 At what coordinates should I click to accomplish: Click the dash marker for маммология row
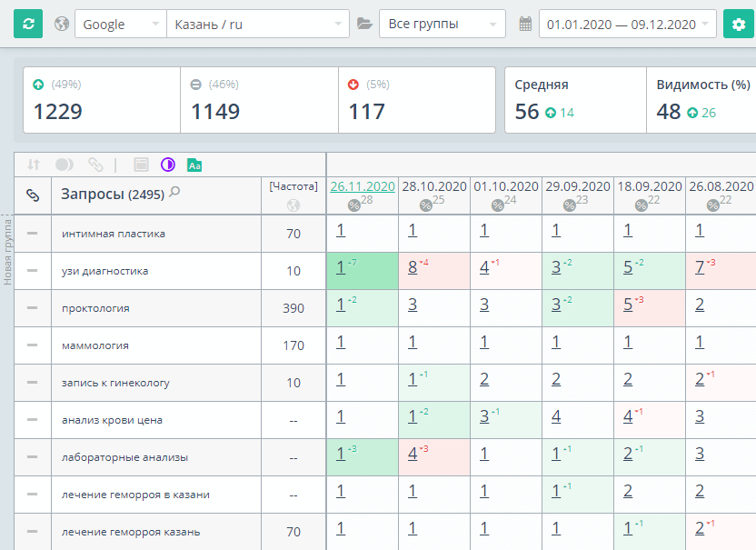[x=33, y=345]
